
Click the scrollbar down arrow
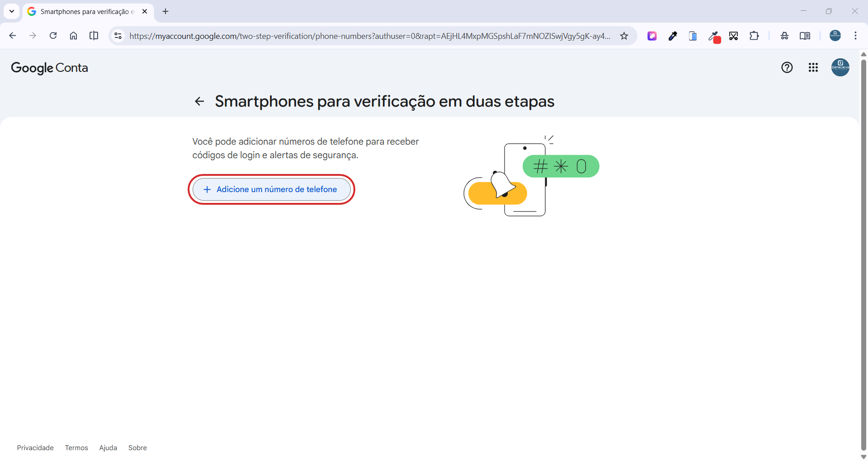863,457
